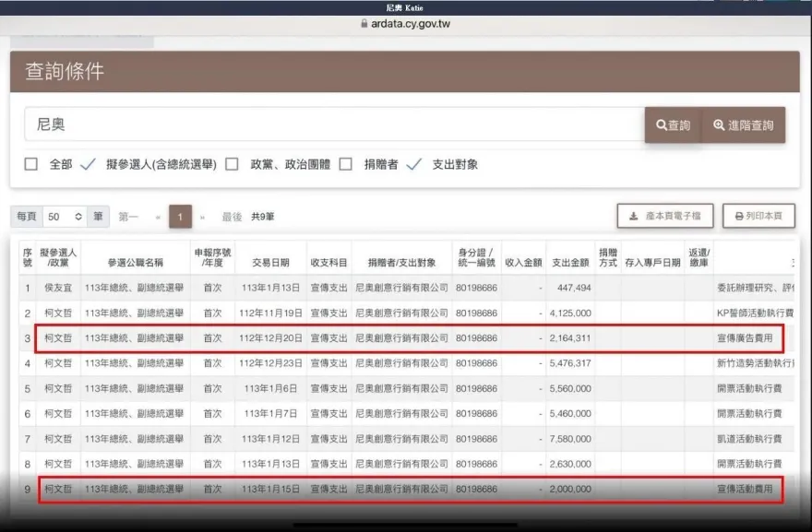Print this page with 列印本頁
This screenshot has height=532, width=812.
tap(758, 216)
